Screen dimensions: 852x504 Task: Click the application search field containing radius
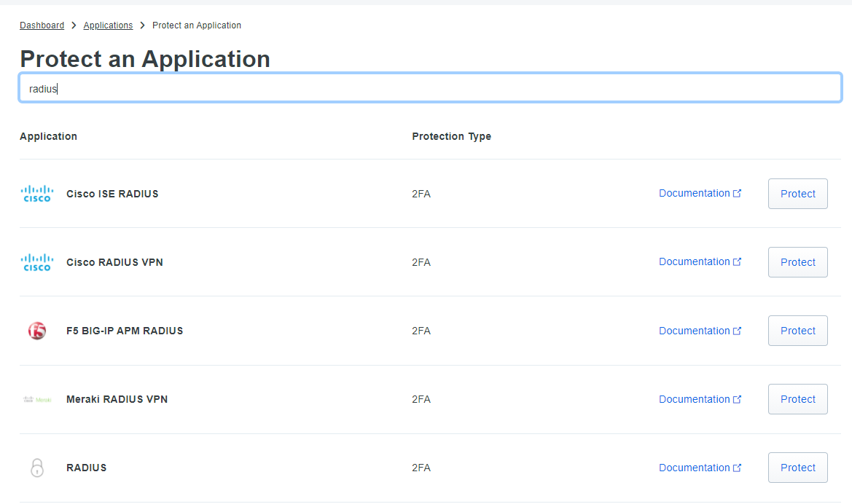[x=430, y=88]
